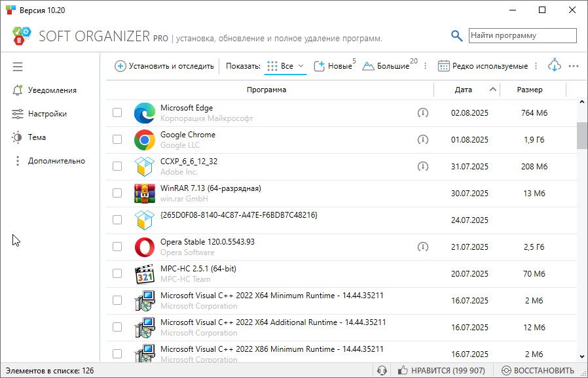Image resolution: width=588 pixels, height=378 pixels.
Task: Click the vertical scrollbar thumb
Action: click(581, 135)
